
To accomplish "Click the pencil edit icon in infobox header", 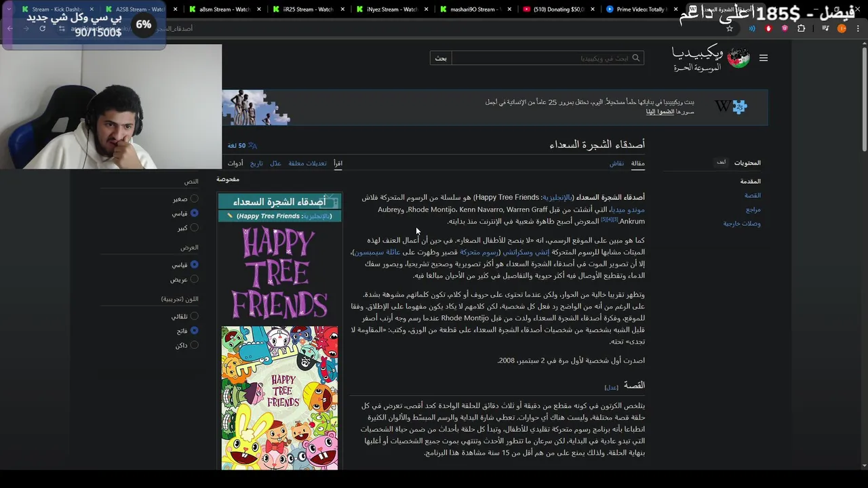I will [x=230, y=216].
